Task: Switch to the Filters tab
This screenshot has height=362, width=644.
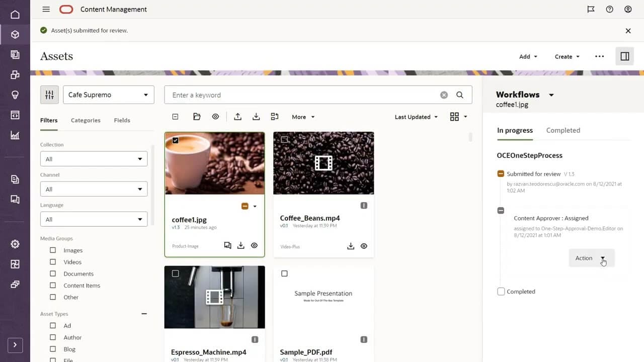Action: point(49,120)
